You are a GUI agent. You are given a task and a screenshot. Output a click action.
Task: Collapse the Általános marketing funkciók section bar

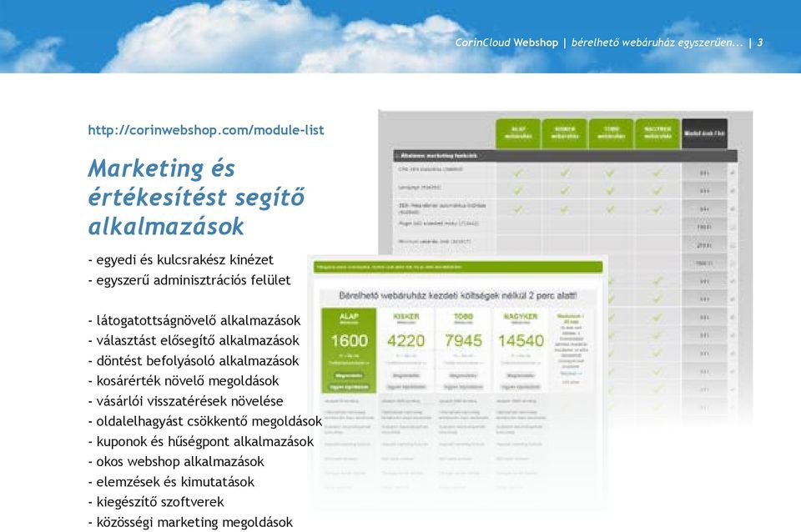coord(565,156)
